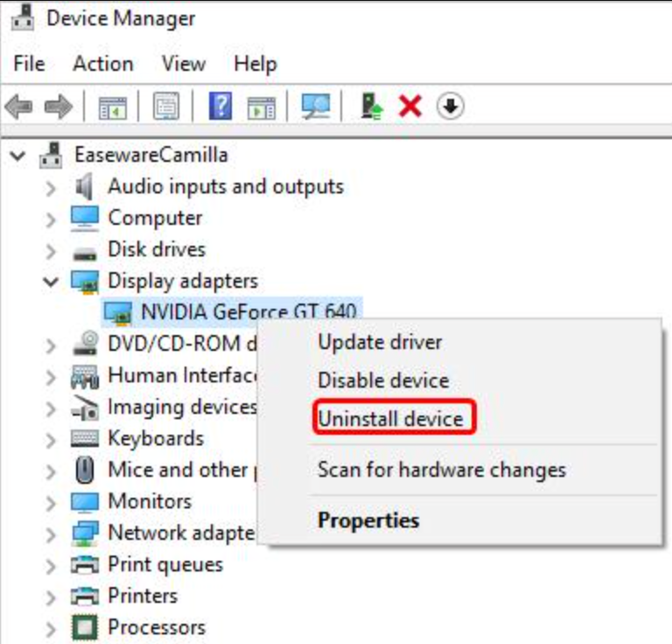
Task: Select the Monitors tree label
Action: 150,501
